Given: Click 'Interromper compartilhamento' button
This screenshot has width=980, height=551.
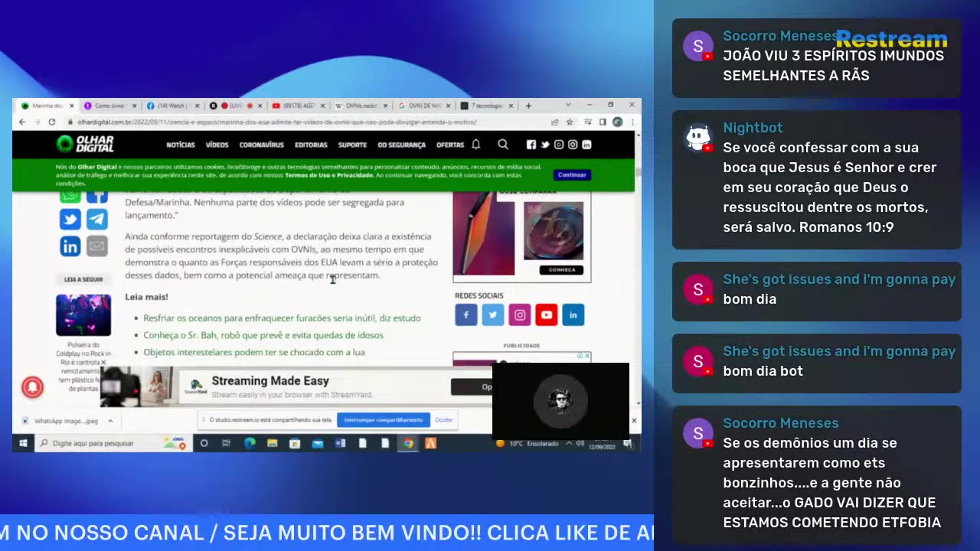Looking at the screenshot, I should [384, 419].
